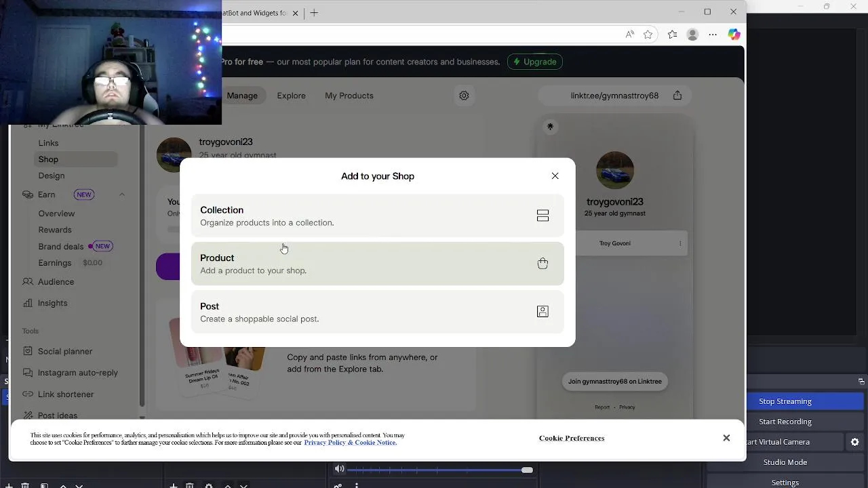The image size is (868, 488).
Task: Choose the Post shoppable social post option
Action: (x=377, y=312)
